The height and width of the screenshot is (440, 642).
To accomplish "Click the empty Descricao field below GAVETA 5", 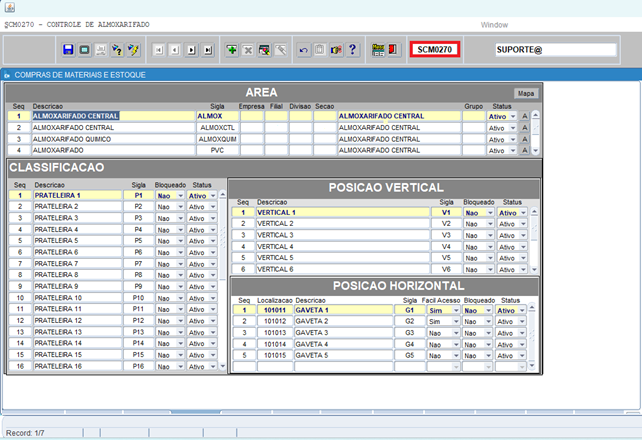I will pyautogui.click(x=343, y=366).
